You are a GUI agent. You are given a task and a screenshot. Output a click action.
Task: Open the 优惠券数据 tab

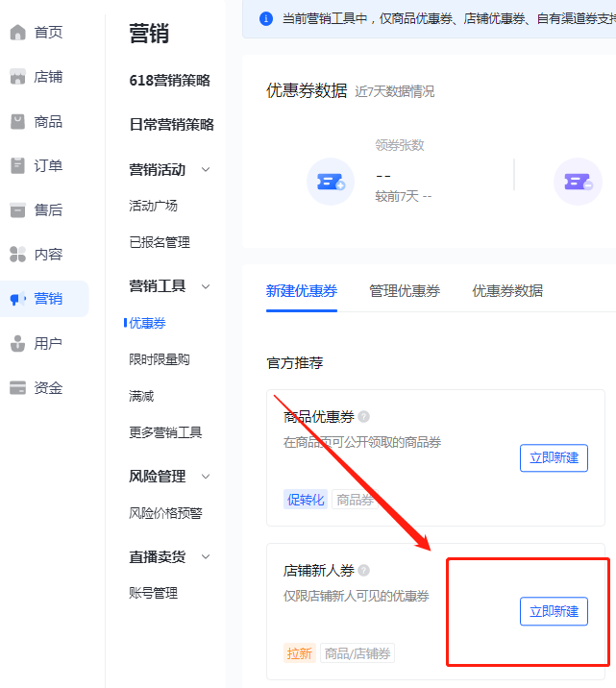(x=507, y=291)
